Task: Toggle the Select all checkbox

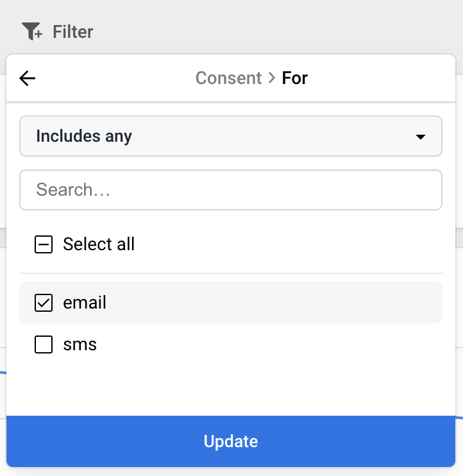Action: [44, 244]
